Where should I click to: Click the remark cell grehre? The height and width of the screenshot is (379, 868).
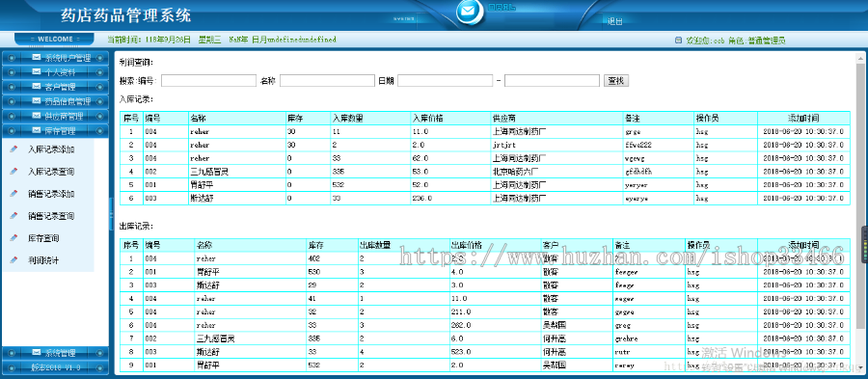tap(627, 338)
